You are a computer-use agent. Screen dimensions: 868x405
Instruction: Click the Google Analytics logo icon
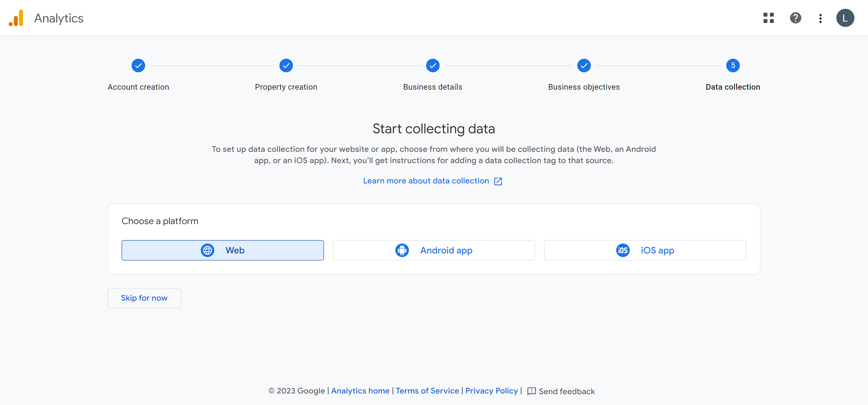point(16,18)
